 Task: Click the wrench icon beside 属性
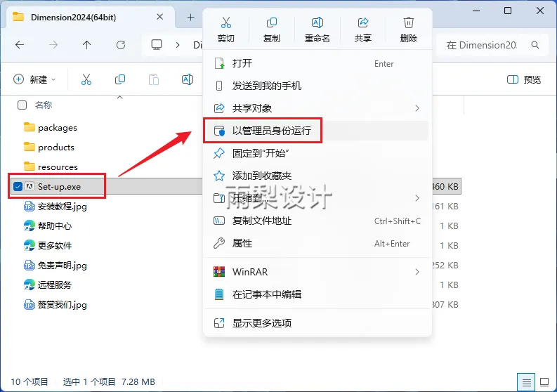[219, 244]
